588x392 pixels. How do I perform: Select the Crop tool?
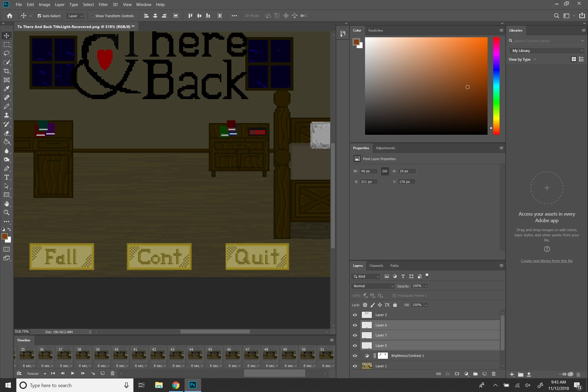7,71
